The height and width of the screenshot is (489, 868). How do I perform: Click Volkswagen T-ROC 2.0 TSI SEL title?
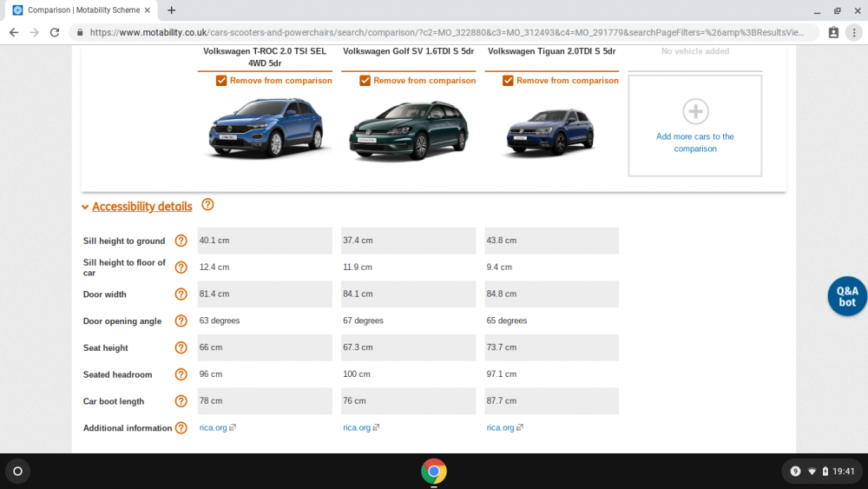tap(265, 57)
